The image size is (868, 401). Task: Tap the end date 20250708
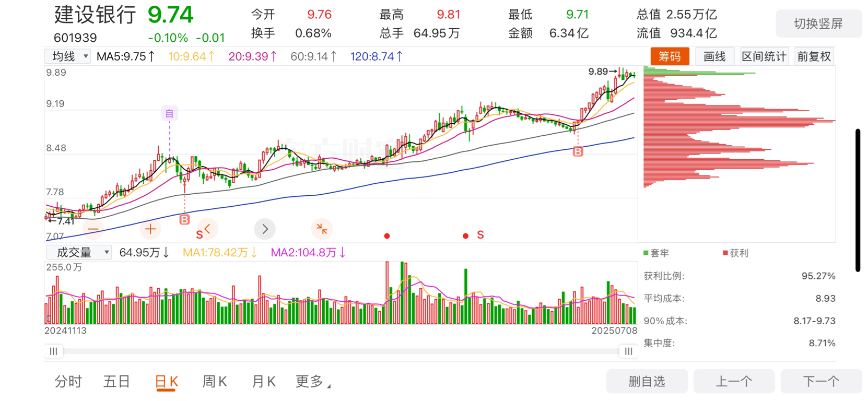point(614,331)
